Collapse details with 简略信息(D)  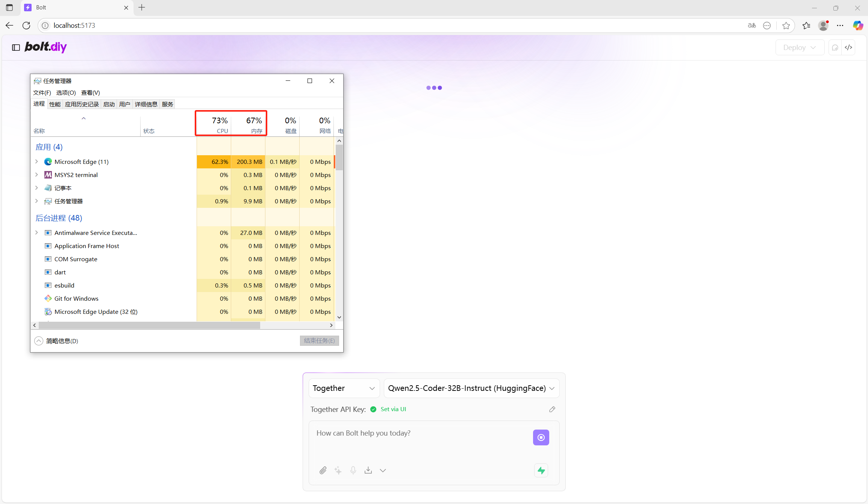pos(56,341)
